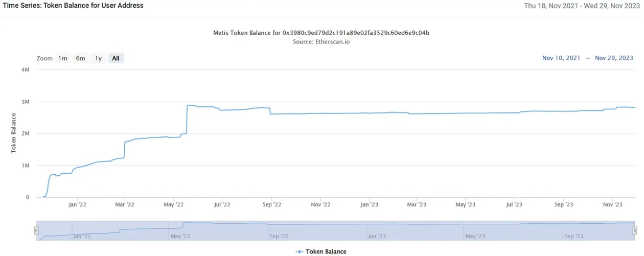644x256 pixels.
Task: Select the All zoom range button
Action: pyautogui.click(x=116, y=58)
